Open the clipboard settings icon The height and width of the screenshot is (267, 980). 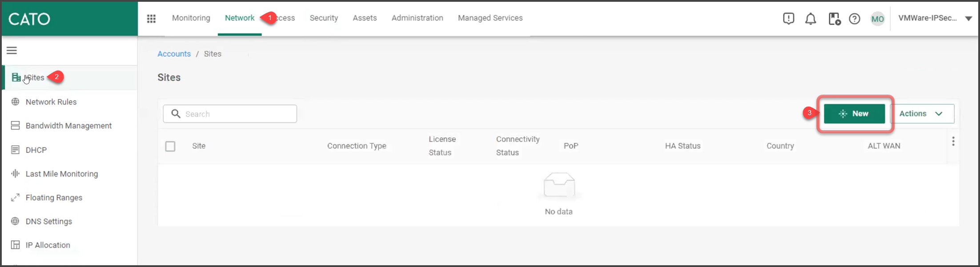coord(834,19)
